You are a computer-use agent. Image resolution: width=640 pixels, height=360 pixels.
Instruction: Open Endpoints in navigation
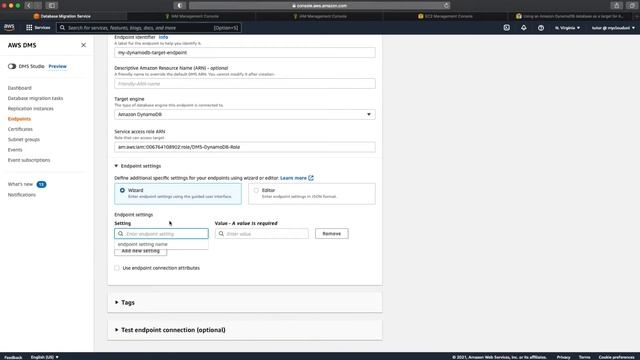coord(19,119)
